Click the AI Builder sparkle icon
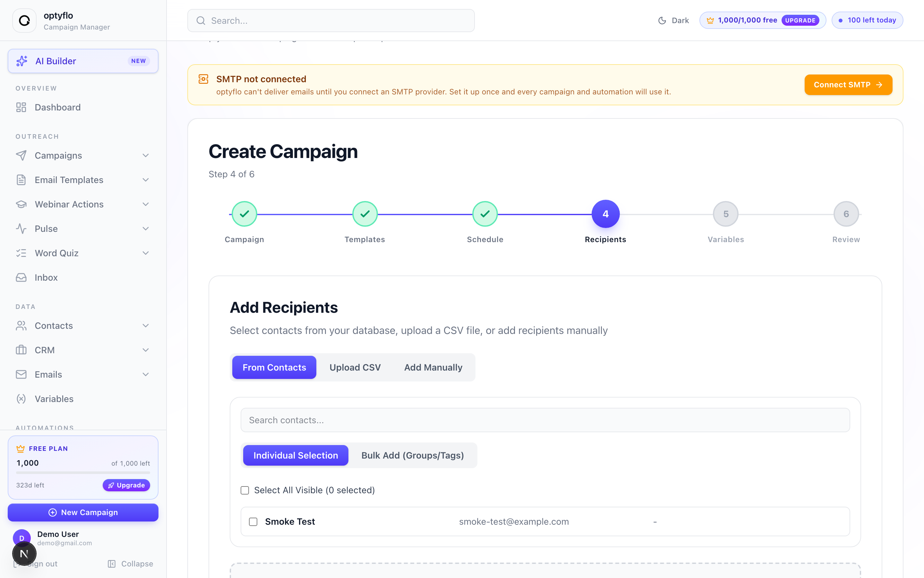 [22, 61]
